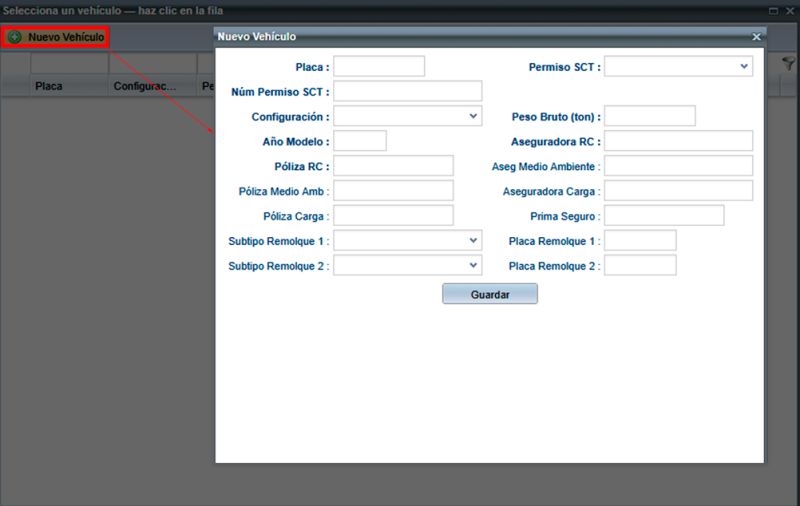Click the Placa column header in the grid
This screenshot has width=800, height=506.
69,86
